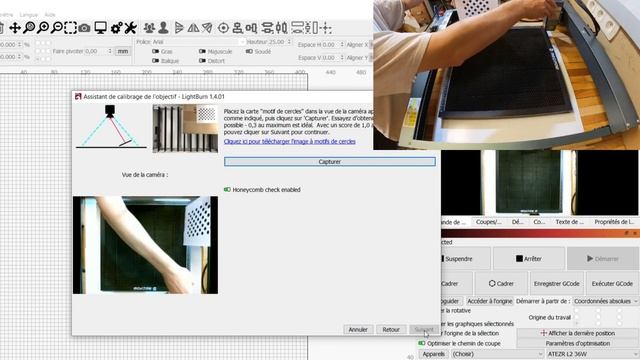Screen dimensions: 640x360
Task: Open the camera capture tool icon
Action: pos(84,28)
